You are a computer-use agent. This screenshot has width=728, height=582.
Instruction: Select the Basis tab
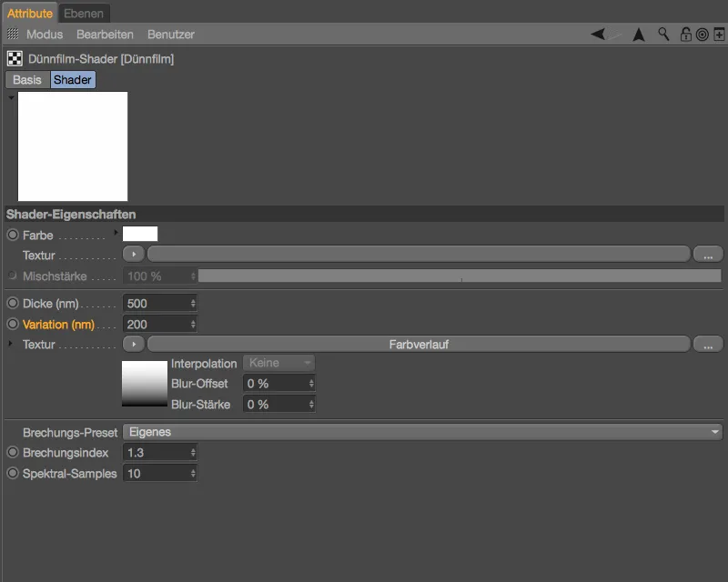pyautogui.click(x=27, y=80)
